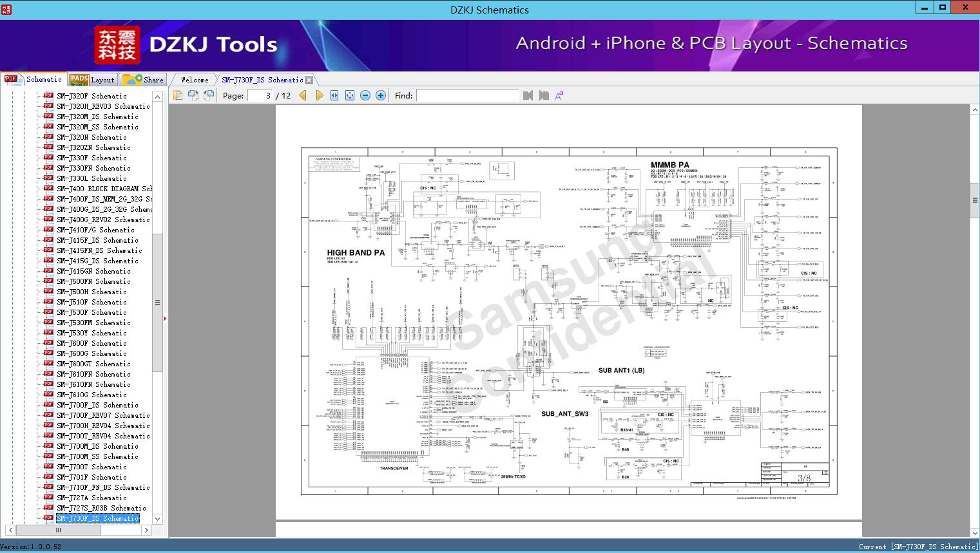The image size is (980, 553).
Task: Click the tree vertical scrollbar thumb
Action: click(x=157, y=302)
